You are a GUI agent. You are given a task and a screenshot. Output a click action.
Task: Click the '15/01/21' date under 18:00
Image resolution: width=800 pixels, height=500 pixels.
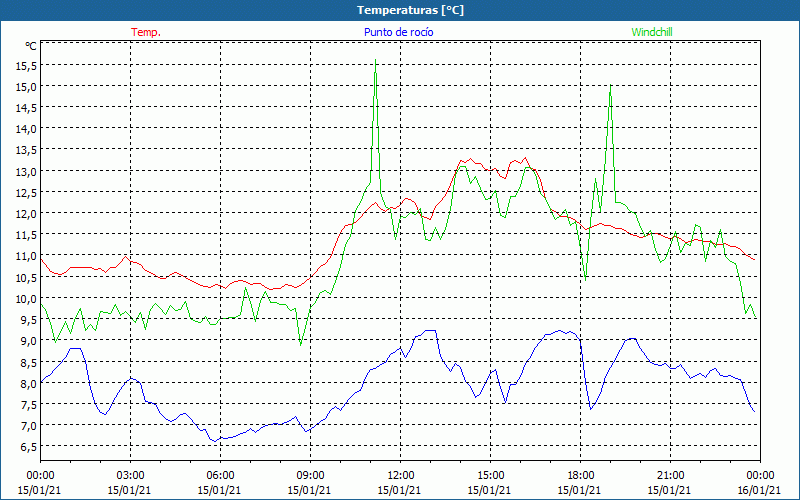[579, 490]
